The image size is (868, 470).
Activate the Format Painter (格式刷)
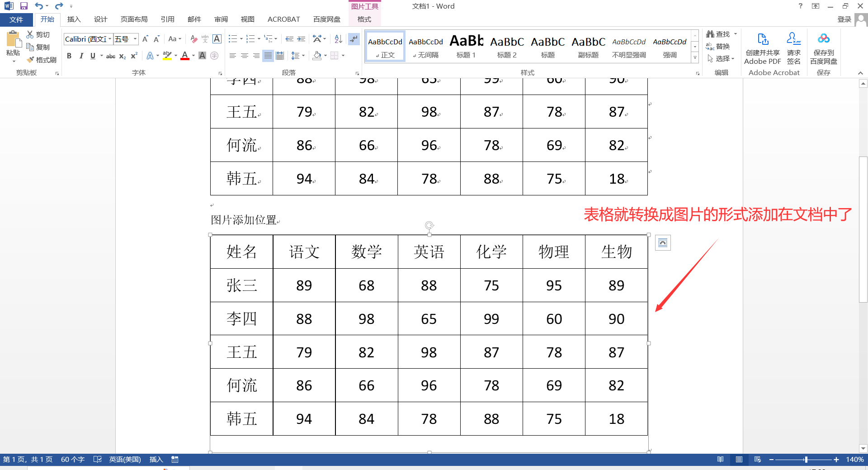point(42,60)
